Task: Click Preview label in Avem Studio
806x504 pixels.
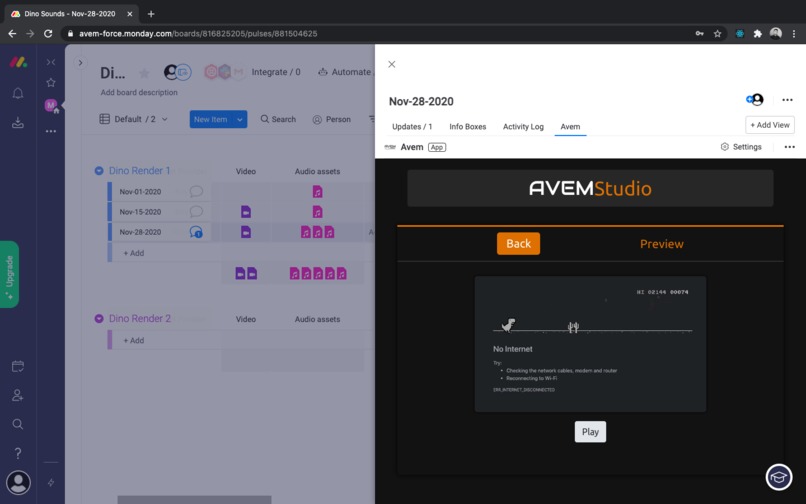Action: coord(662,244)
